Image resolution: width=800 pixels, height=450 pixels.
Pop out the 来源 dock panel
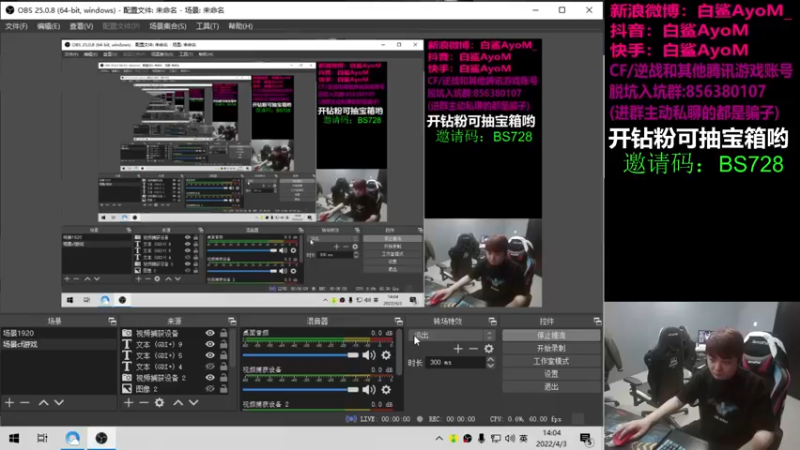[x=232, y=321]
